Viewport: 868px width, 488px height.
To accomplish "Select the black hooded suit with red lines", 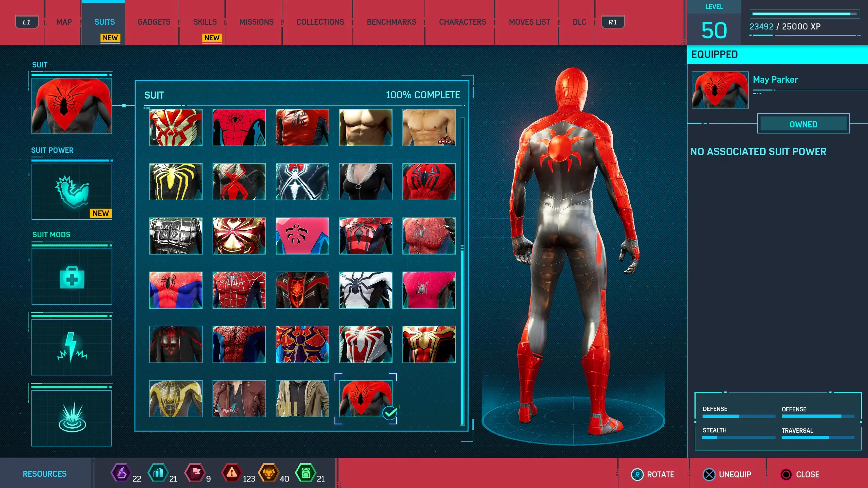I will (x=176, y=344).
